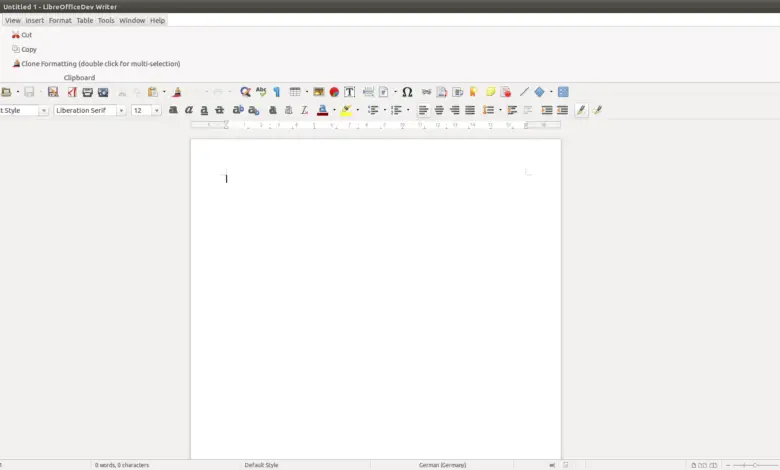Open the Tools menu
This screenshot has height=470, width=780.
pyautogui.click(x=106, y=20)
